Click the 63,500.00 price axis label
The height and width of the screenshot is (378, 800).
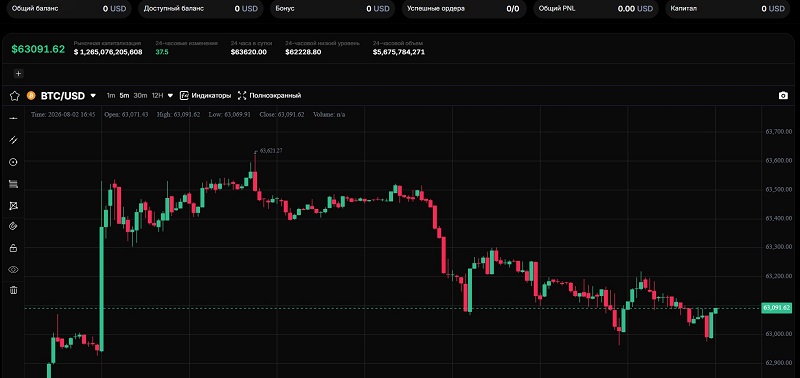pyautogui.click(x=779, y=189)
